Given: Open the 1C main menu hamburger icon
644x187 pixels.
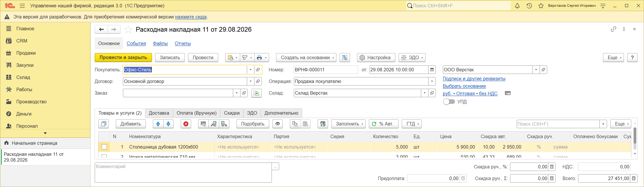Looking at the screenshot, I should coord(22,6).
